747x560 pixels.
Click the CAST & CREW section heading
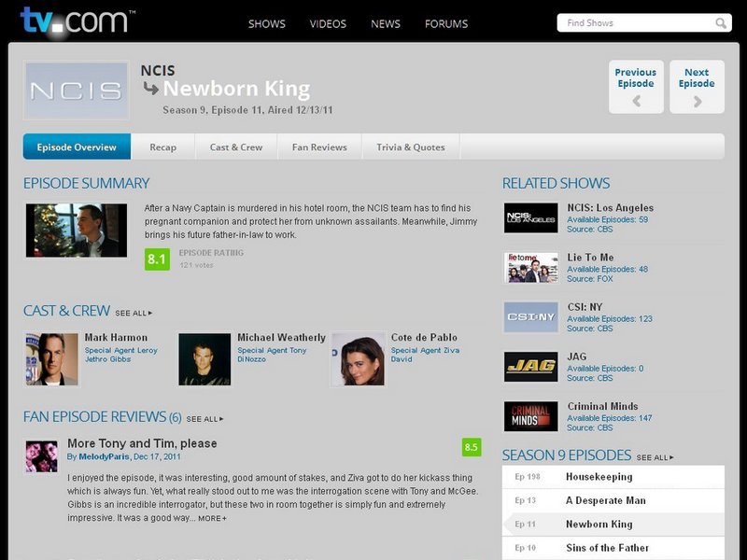point(66,311)
